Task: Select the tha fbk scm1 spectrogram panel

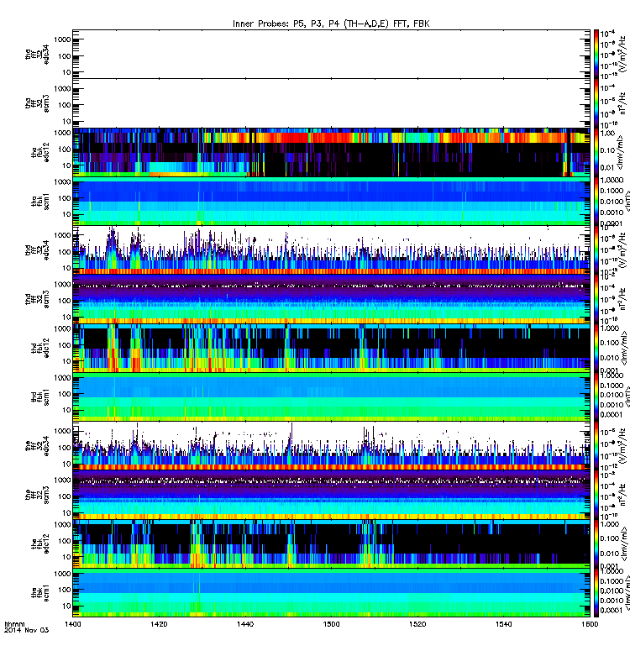Action: (331, 201)
